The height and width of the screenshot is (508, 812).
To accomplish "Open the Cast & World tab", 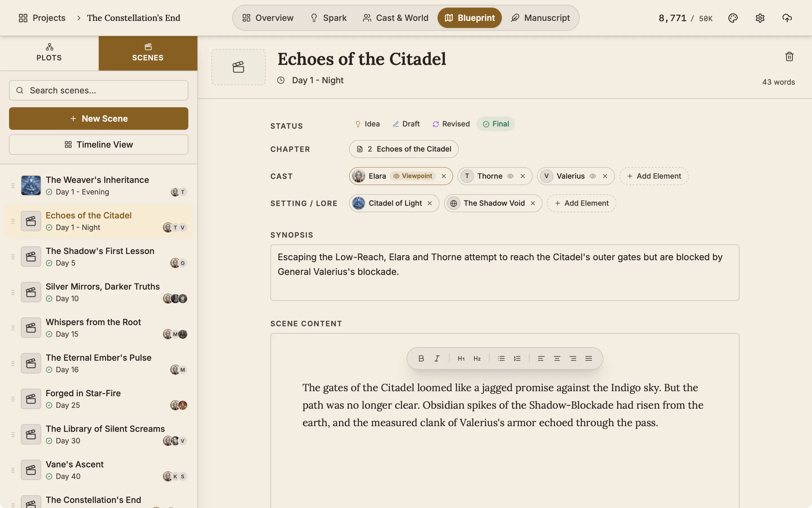I will 395,18.
